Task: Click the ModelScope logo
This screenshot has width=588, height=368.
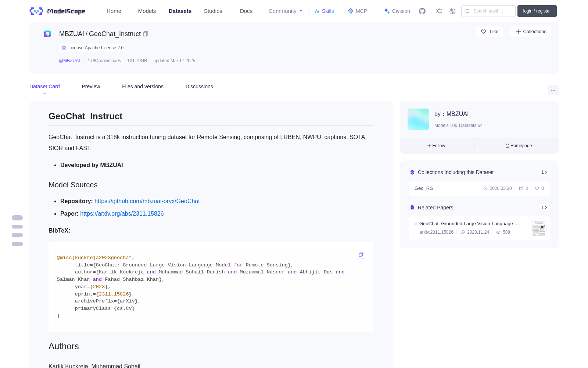Action: 58,11
